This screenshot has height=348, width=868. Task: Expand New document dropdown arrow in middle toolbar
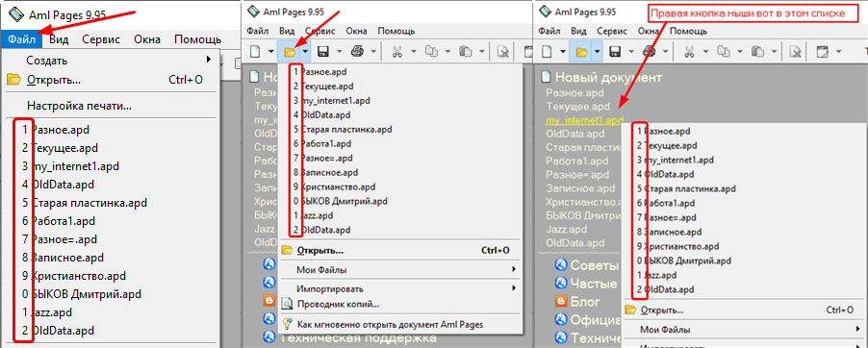[x=271, y=52]
